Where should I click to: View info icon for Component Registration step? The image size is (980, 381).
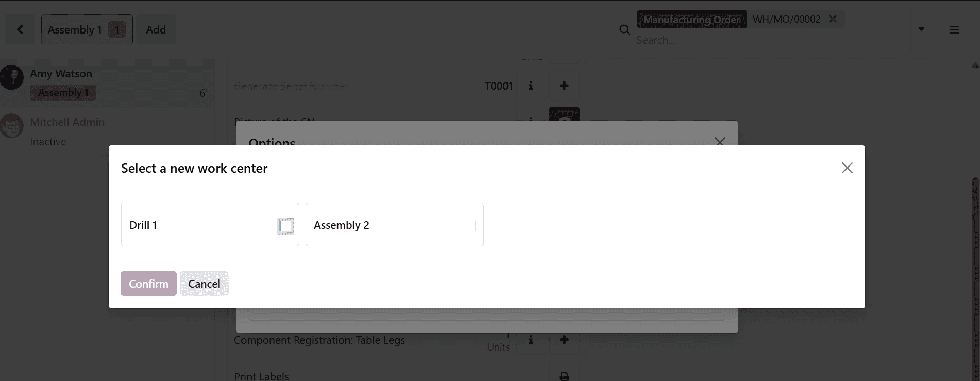[x=531, y=340]
